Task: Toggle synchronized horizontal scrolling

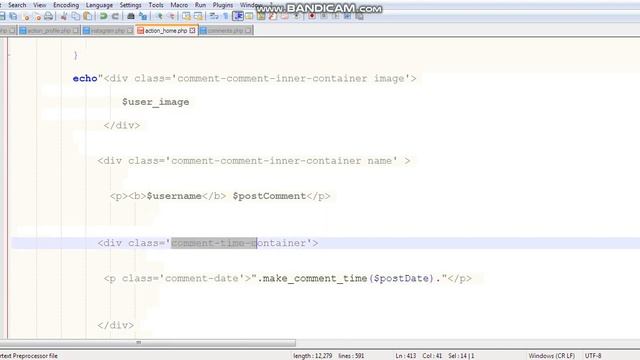Action: 198,16
